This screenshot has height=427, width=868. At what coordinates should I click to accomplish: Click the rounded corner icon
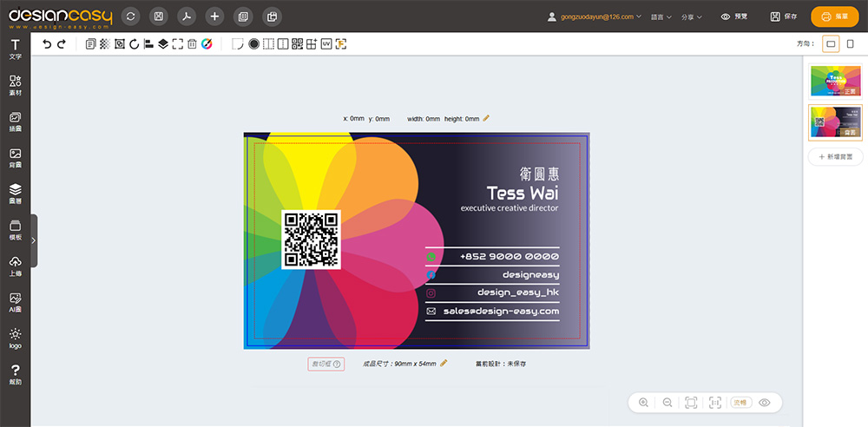(238, 44)
